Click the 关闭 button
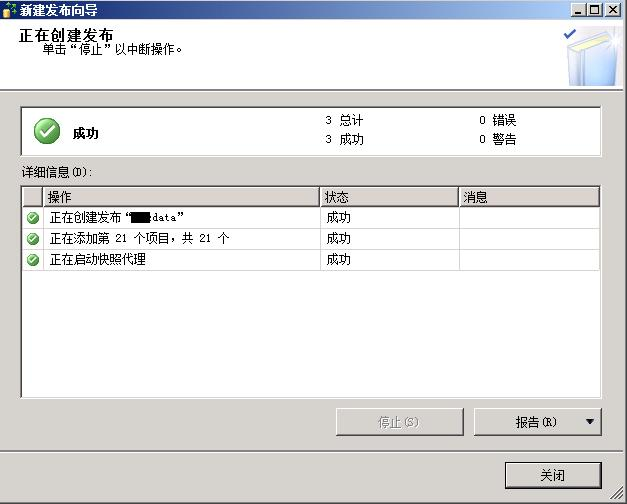 pyautogui.click(x=553, y=475)
